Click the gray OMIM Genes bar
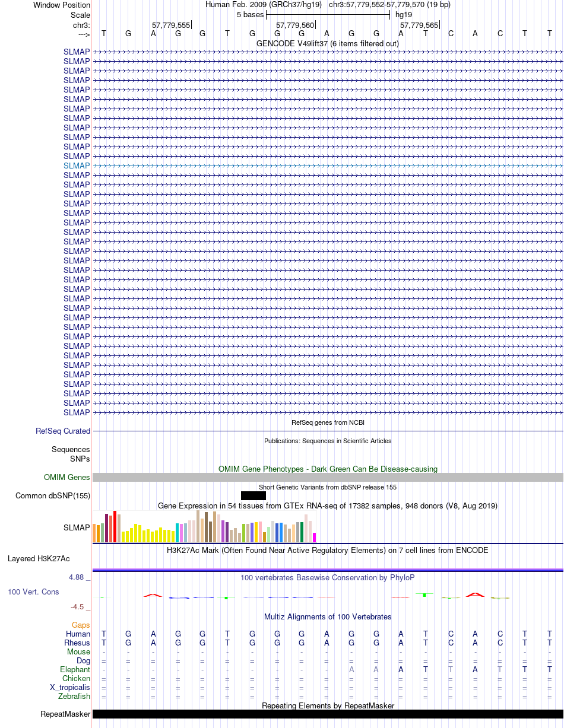This screenshot has width=564, height=728. pyautogui.click(x=328, y=478)
